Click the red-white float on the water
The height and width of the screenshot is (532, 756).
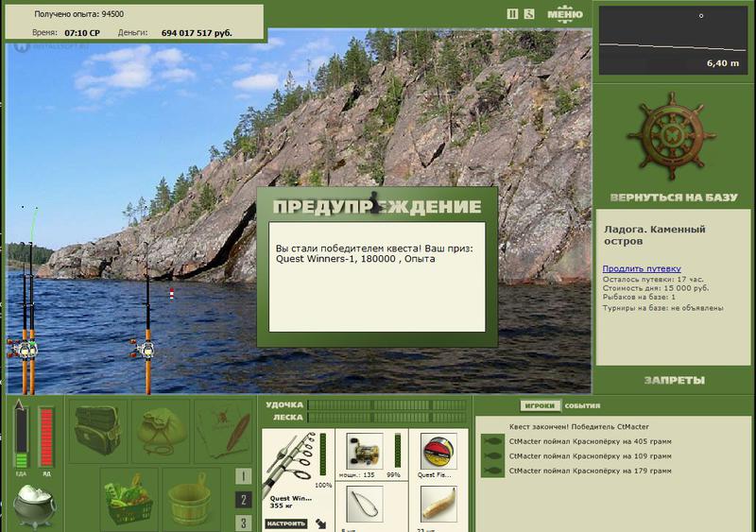172,293
